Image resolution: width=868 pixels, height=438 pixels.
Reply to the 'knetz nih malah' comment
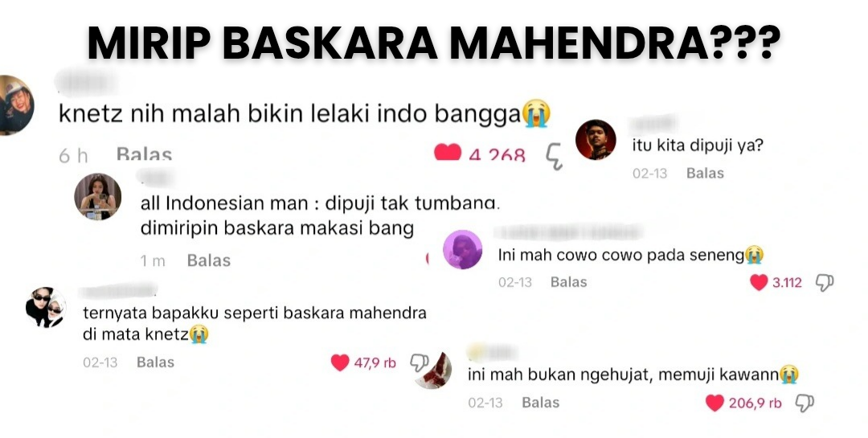(144, 154)
